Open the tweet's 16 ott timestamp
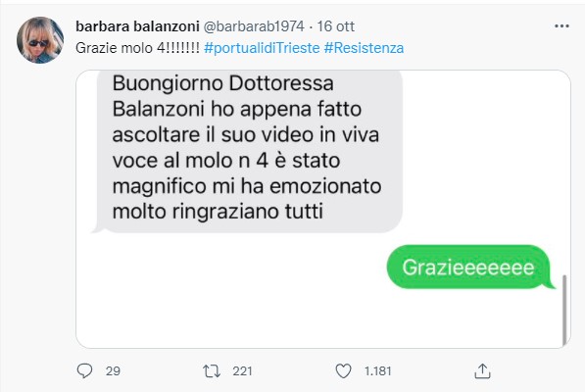Screen dimensions: 585x392 tap(336, 26)
